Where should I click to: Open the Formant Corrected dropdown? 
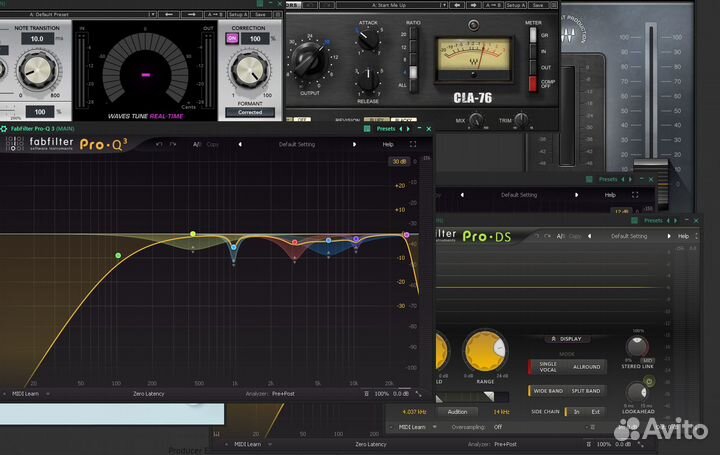tap(249, 113)
